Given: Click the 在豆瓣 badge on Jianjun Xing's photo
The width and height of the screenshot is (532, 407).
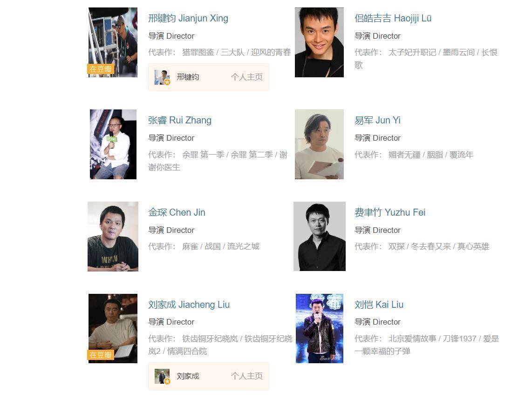Looking at the screenshot, I should (x=101, y=69).
